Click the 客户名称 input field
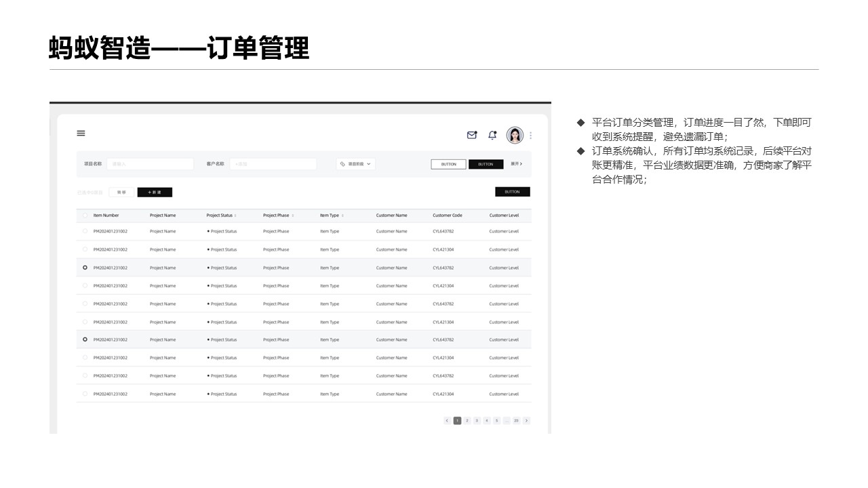 coord(273,164)
